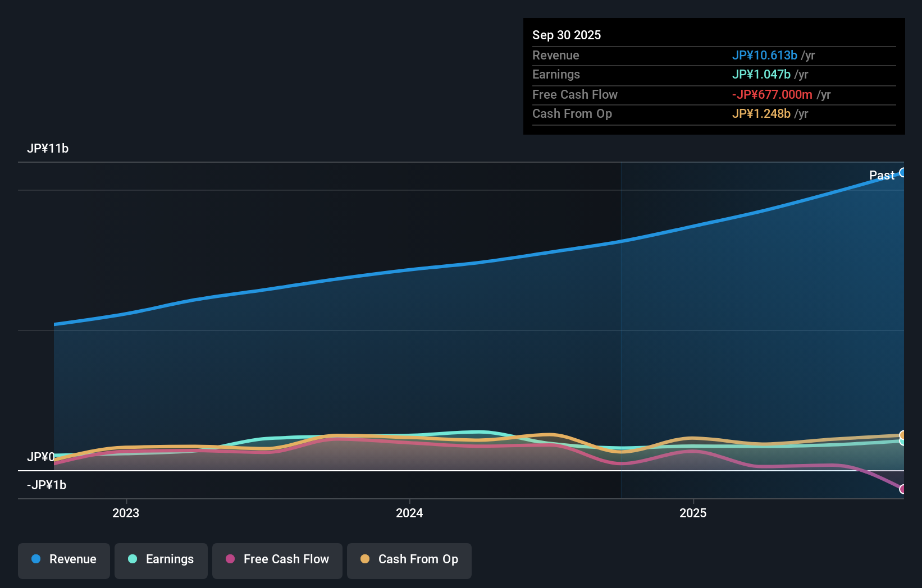
Task: Select the blue Revenue legend dot
Action: [36, 559]
